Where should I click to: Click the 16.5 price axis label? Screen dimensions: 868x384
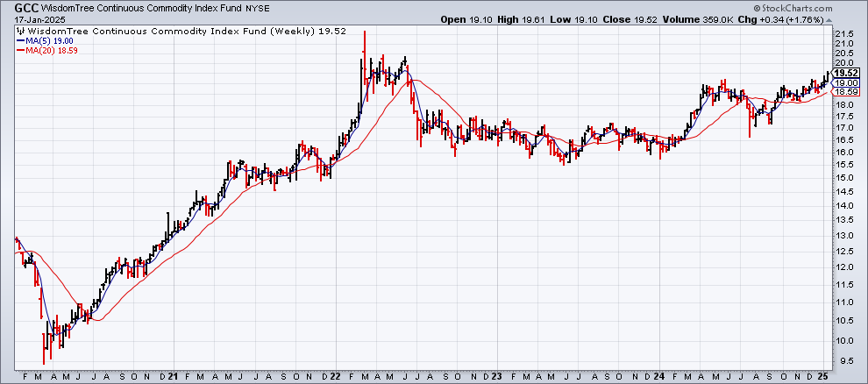pyautogui.click(x=843, y=140)
